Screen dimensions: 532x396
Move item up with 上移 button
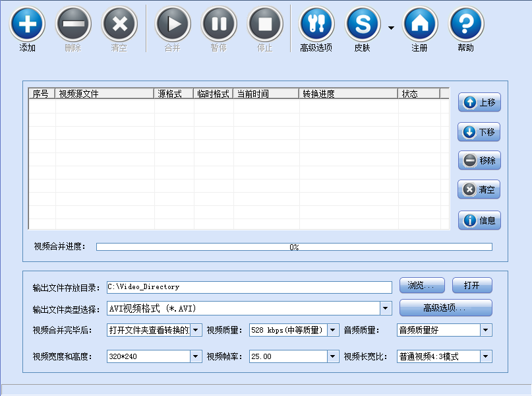point(479,102)
